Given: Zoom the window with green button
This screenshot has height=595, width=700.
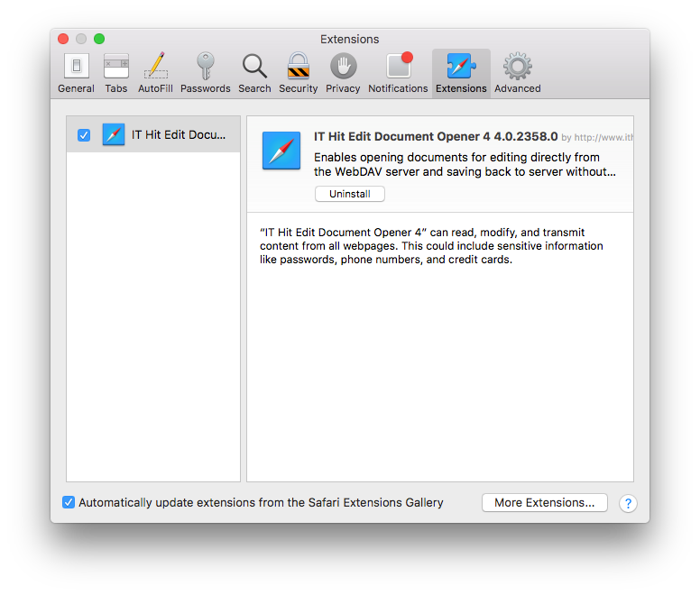Looking at the screenshot, I should tap(99, 39).
